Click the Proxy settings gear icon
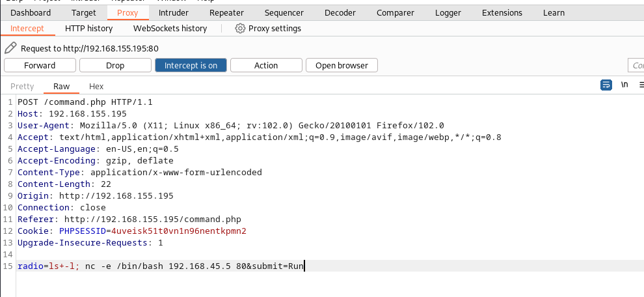Viewport: 644px width, 297px height. coord(240,29)
